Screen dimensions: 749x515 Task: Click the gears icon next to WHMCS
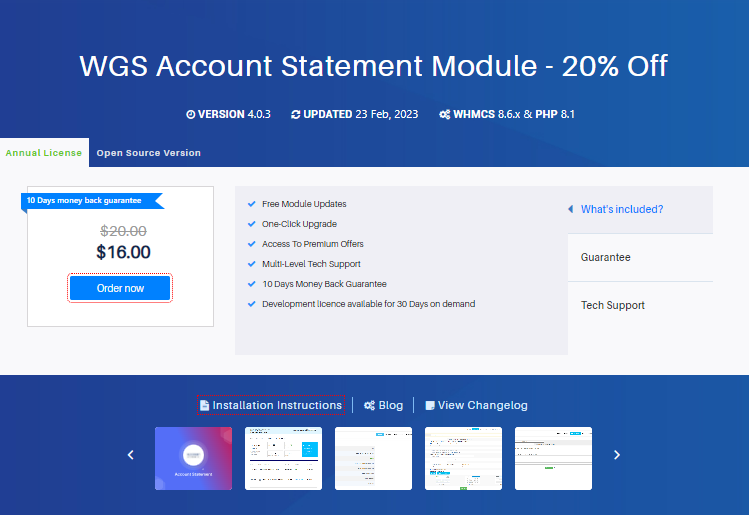[x=445, y=114]
